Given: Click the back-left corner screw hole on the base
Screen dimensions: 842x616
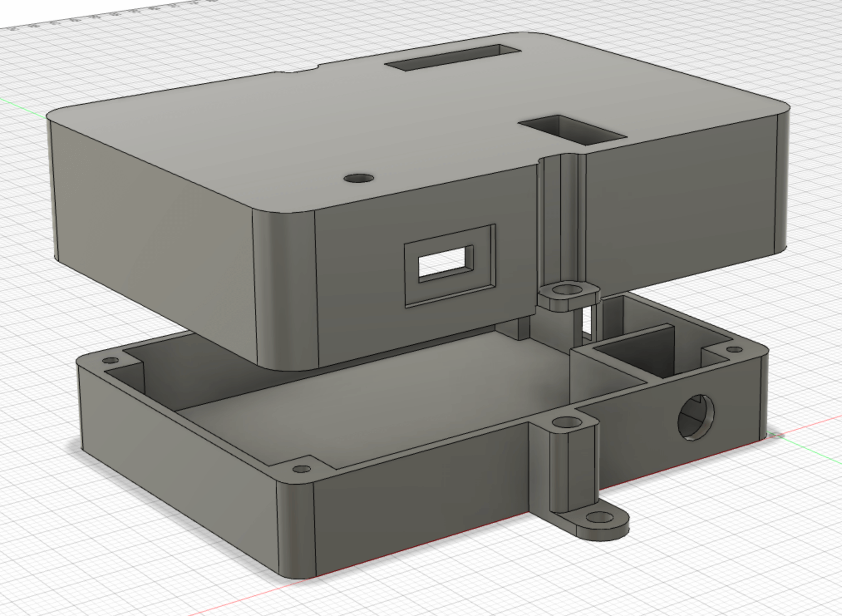Looking at the screenshot, I should tap(110, 360).
